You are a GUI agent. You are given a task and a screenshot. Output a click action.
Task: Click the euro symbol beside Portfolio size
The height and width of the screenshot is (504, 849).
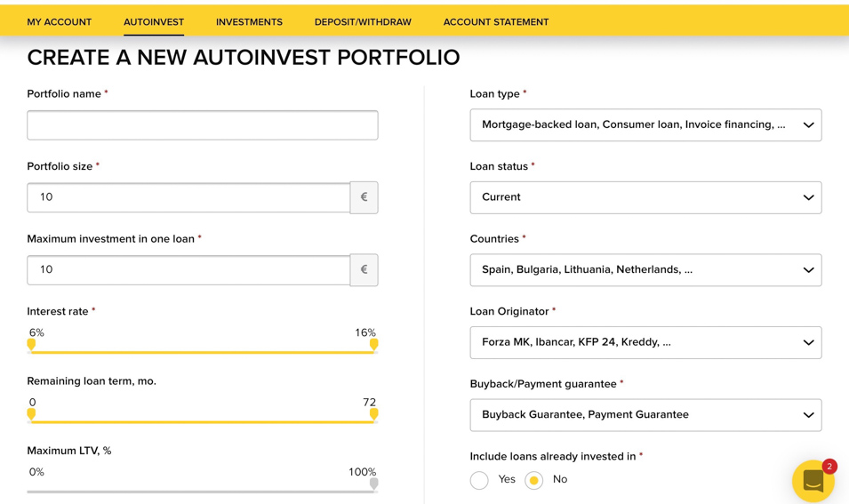[x=364, y=197]
